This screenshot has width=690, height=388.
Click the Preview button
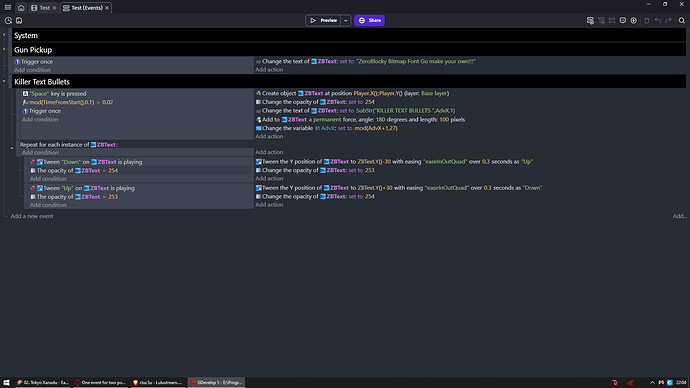323,20
